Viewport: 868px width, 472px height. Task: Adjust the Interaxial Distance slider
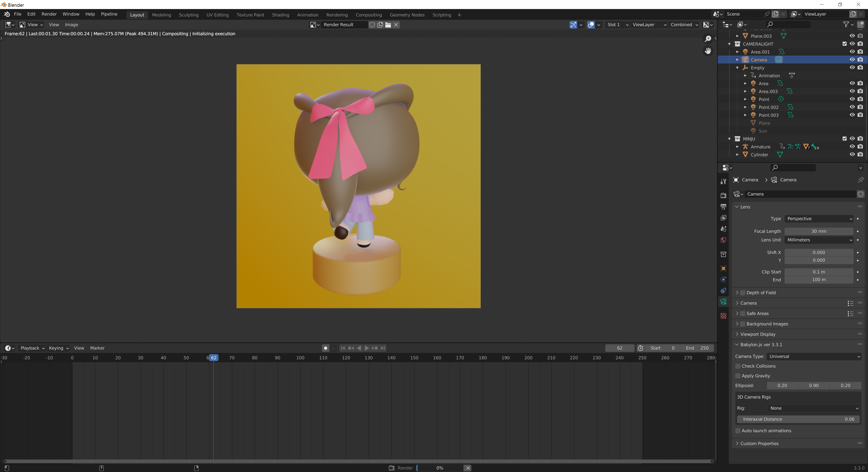click(798, 419)
